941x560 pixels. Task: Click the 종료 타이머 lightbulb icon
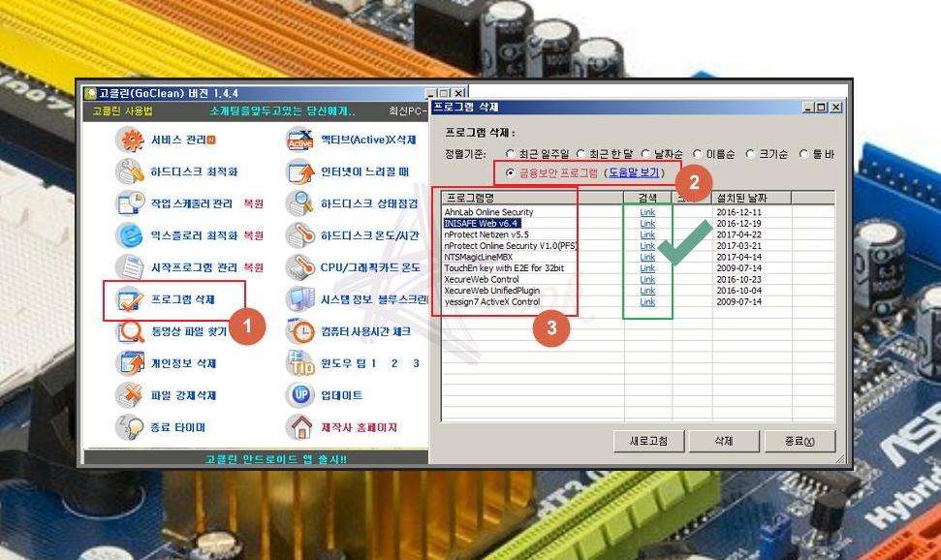point(130,426)
